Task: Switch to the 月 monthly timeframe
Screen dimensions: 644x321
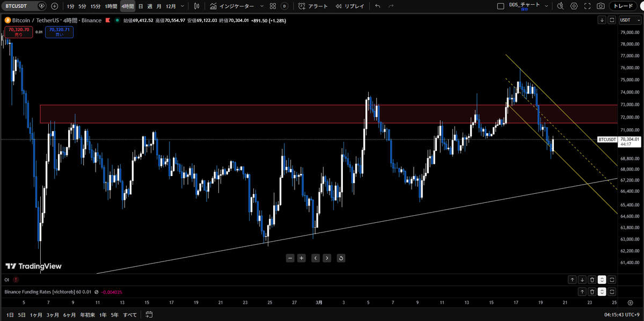Action: pos(159,6)
